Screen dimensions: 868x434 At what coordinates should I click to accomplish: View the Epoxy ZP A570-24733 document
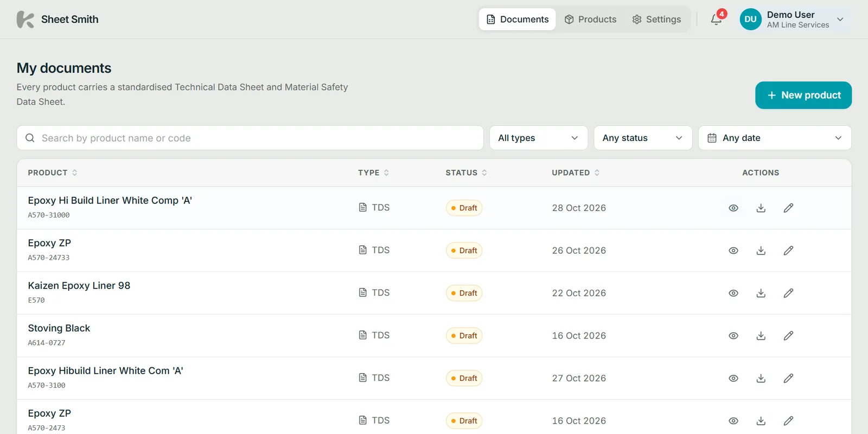[733, 251]
